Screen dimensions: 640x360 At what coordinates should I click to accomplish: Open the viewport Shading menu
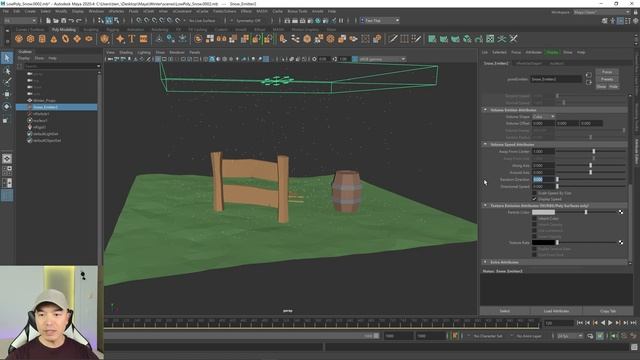tap(126, 52)
